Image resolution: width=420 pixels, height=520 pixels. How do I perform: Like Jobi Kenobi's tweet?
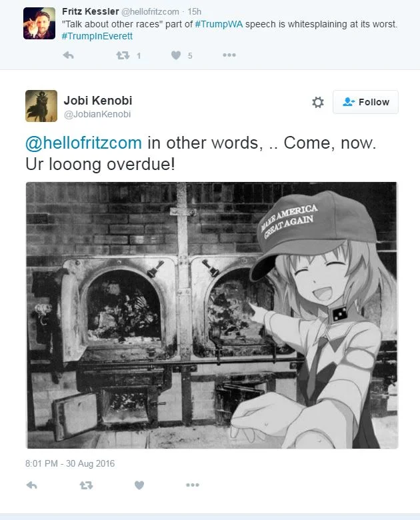coord(139,485)
